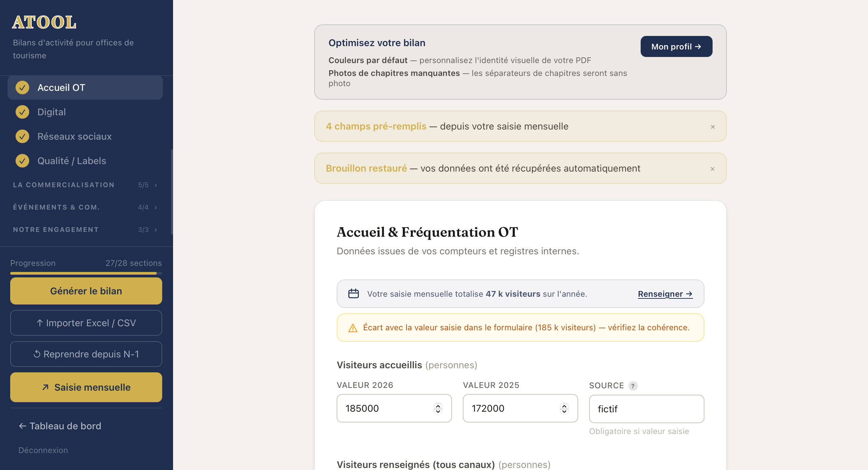Click the '27/28 sections' text

pos(134,263)
